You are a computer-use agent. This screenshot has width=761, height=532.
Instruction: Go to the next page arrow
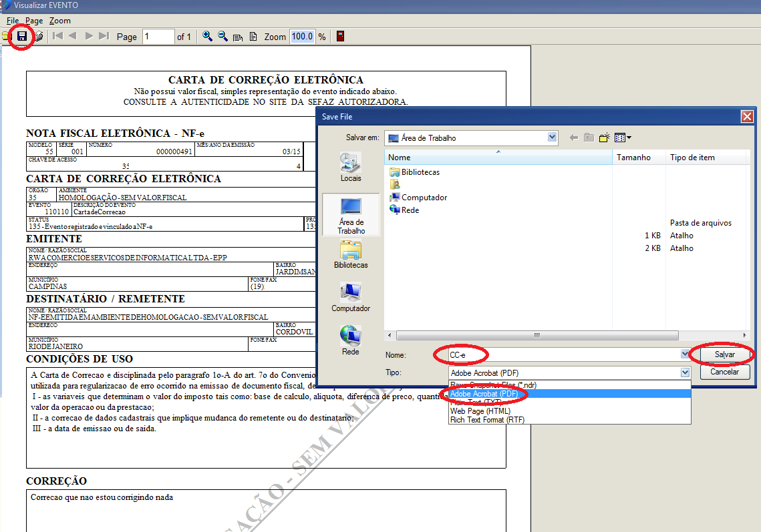(89, 36)
